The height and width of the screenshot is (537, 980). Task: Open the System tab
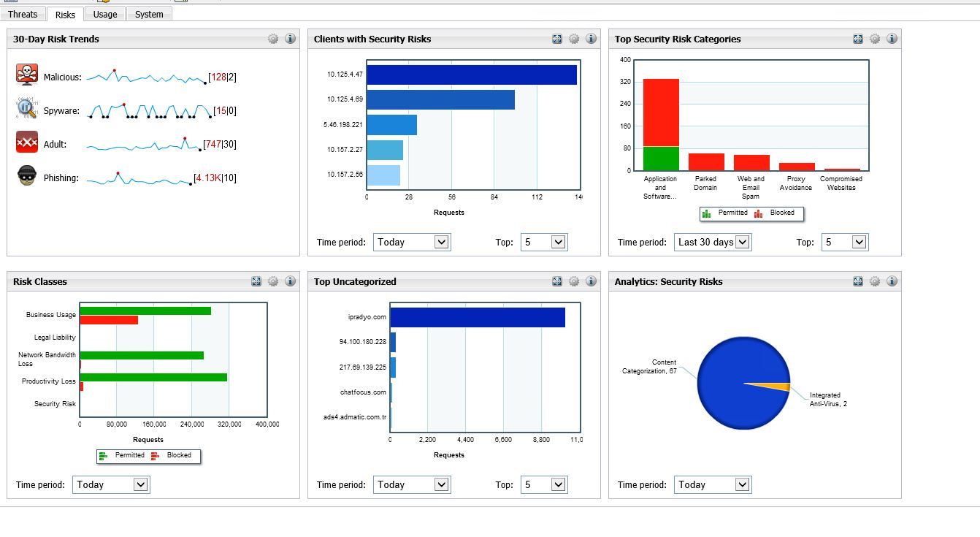click(149, 14)
